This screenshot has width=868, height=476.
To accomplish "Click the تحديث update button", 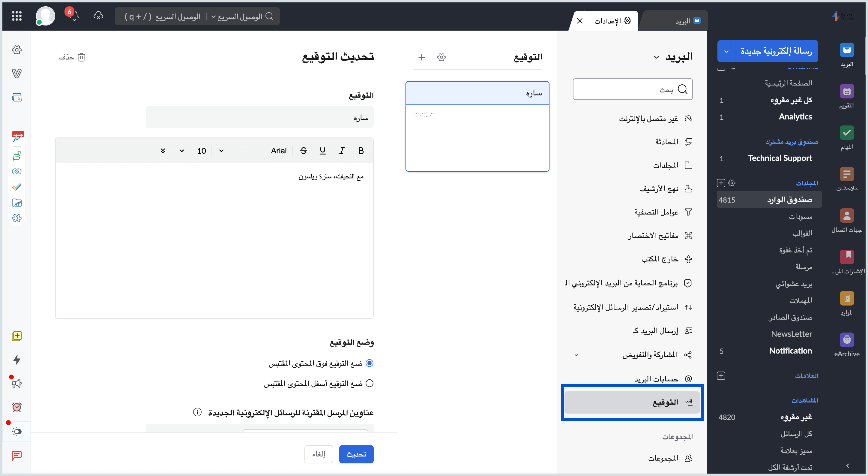I will (x=356, y=454).
